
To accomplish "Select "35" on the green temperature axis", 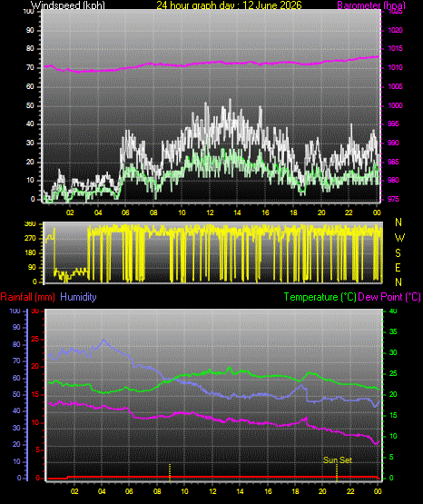I will pyautogui.click(x=393, y=331).
